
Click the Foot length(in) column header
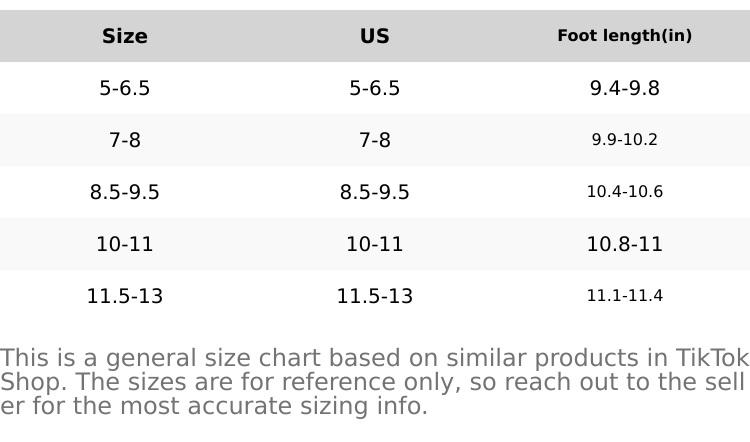coord(625,36)
